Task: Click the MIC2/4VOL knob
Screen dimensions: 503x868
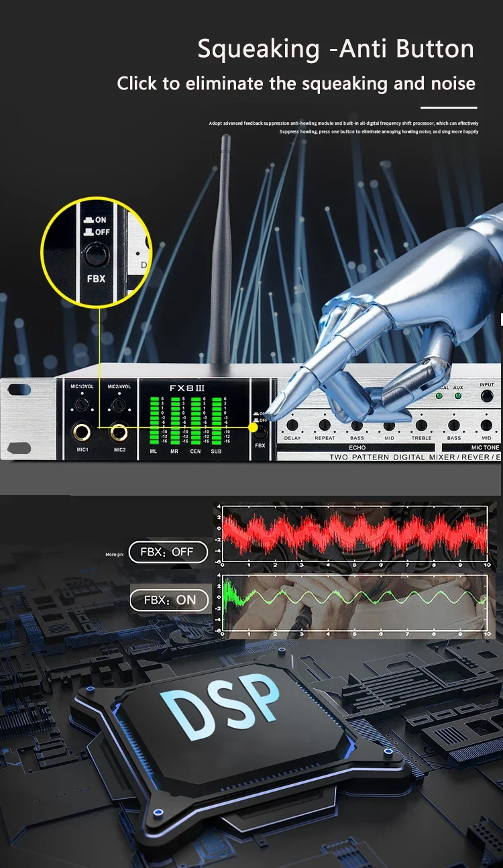Action: pos(119,404)
